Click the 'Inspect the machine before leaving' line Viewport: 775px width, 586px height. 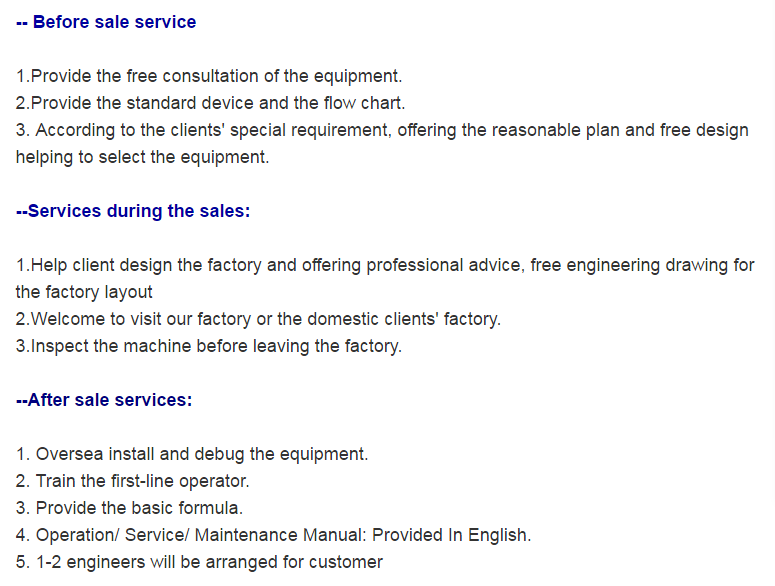(209, 346)
